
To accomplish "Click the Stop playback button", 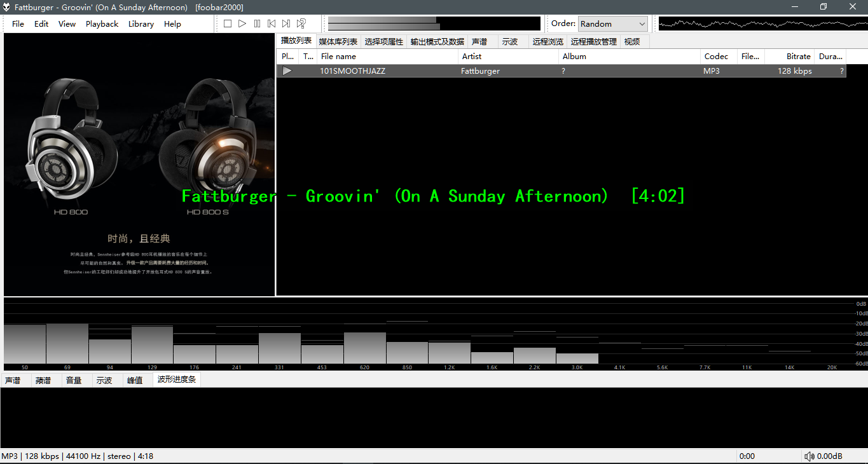I will click(x=228, y=24).
